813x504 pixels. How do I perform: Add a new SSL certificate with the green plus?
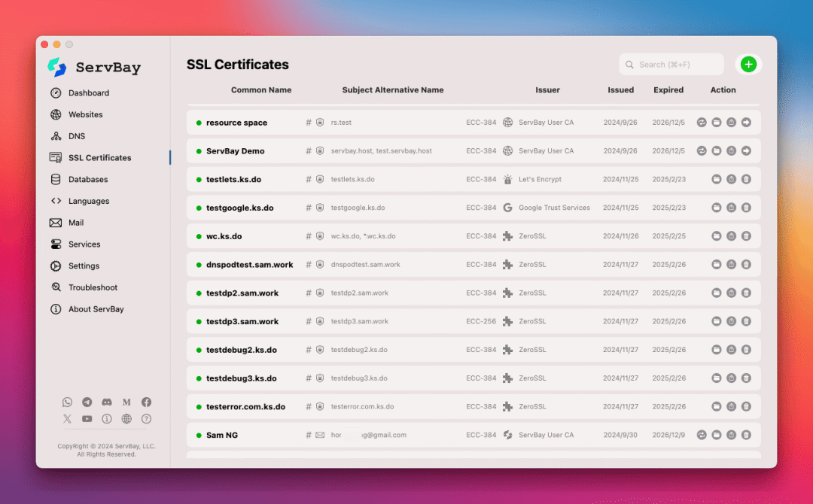(x=748, y=64)
